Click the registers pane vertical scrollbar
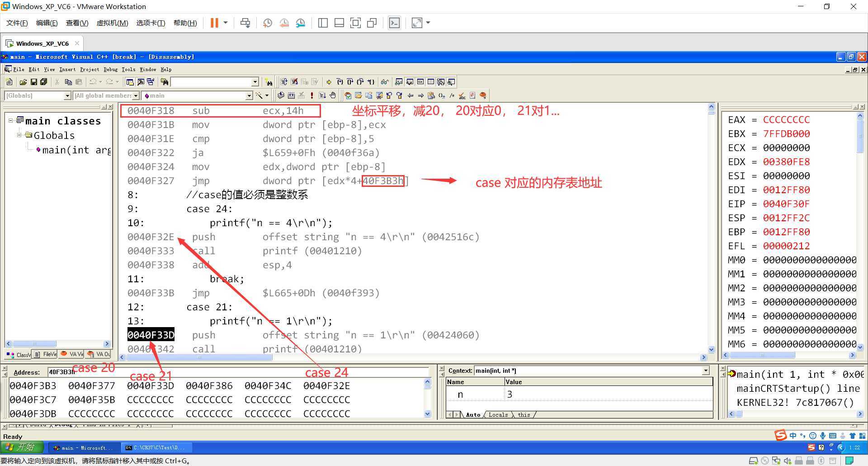Image resolution: width=868 pixels, height=466 pixels. click(860, 231)
